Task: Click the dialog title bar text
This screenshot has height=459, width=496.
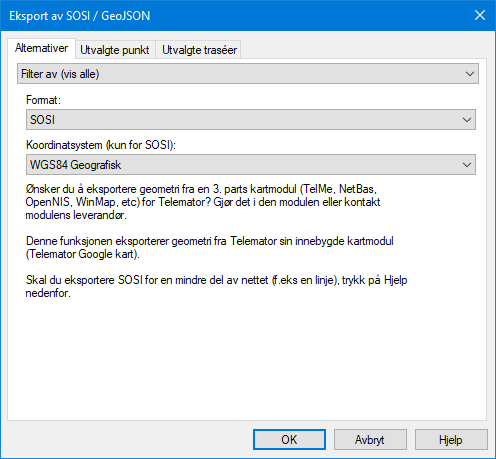Action: coord(80,16)
